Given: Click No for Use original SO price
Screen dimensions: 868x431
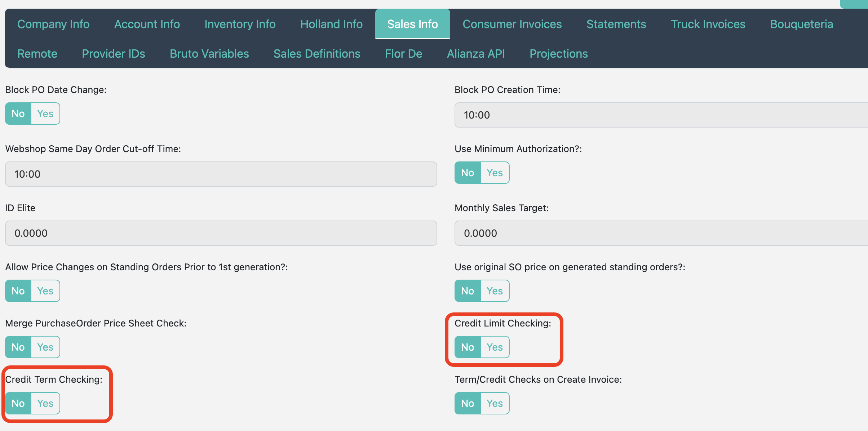Looking at the screenshot, I should pos(468,291).
